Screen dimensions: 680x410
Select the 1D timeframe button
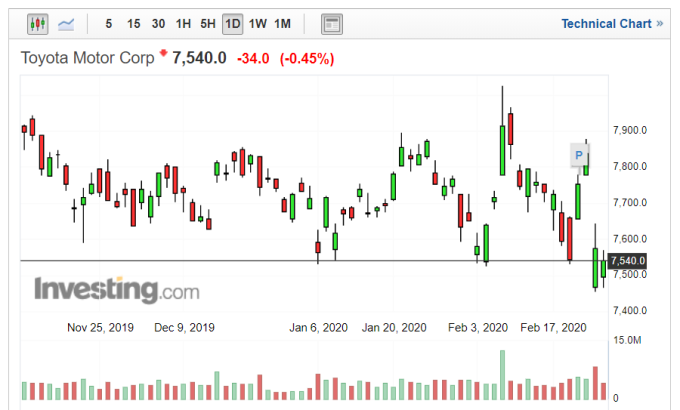(232, 24)
